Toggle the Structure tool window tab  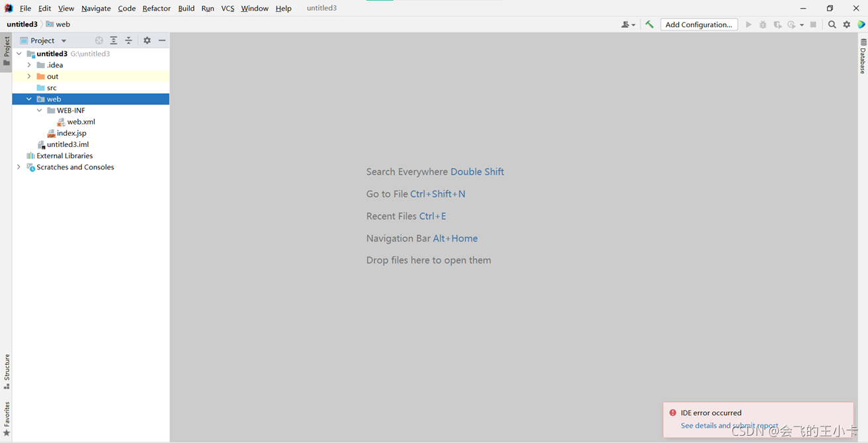7,371
